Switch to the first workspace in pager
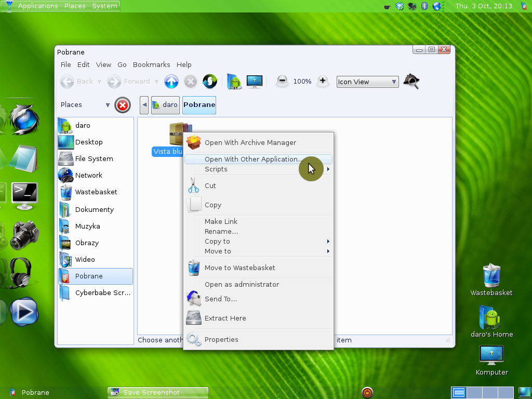This screenshot has width=532, height=399. [x=459, y=392]
